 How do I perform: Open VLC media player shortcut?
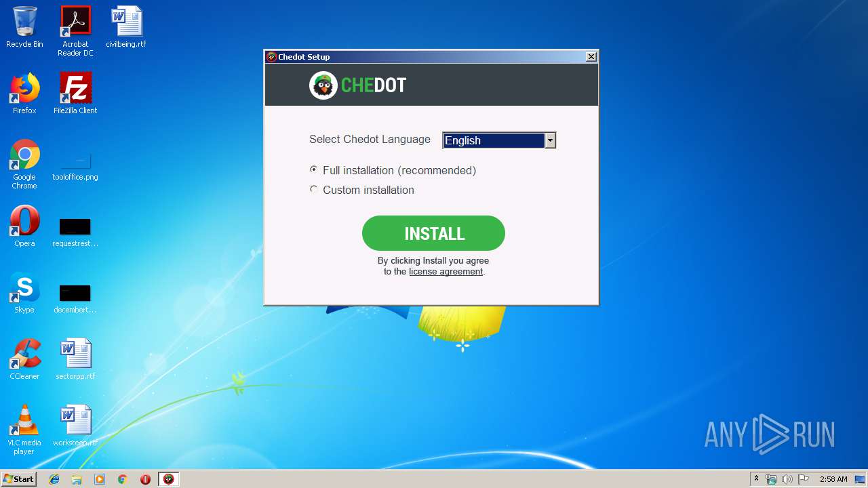(24, 430)
